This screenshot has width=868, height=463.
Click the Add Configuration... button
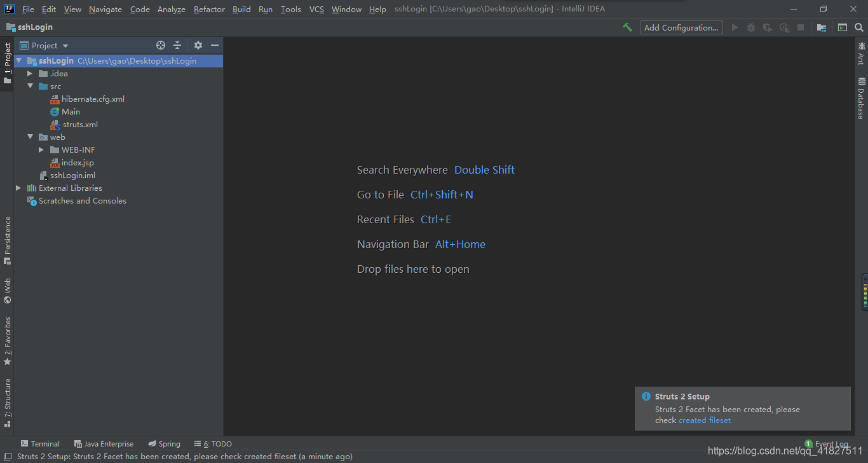point(681,27)
